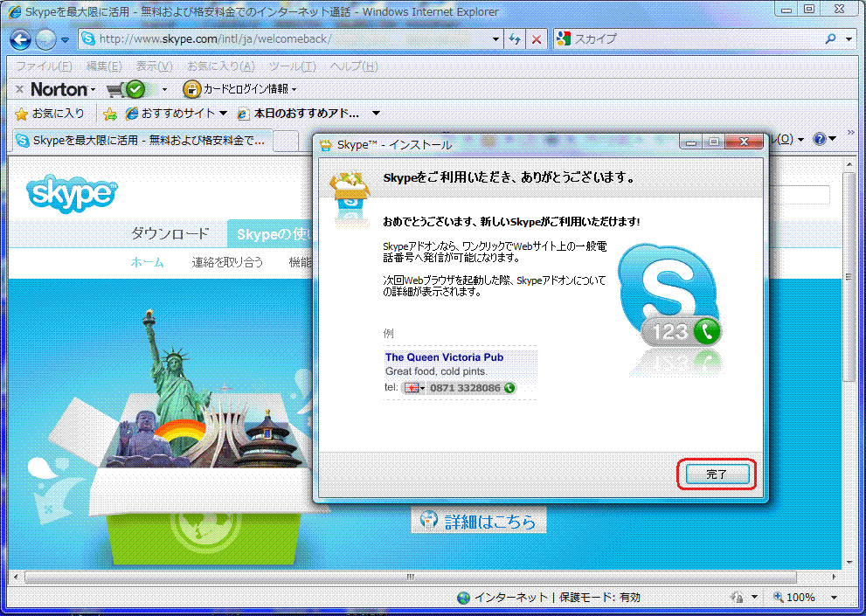Click the 連絡を取り合う navigation link

click(x=227, y=262)
